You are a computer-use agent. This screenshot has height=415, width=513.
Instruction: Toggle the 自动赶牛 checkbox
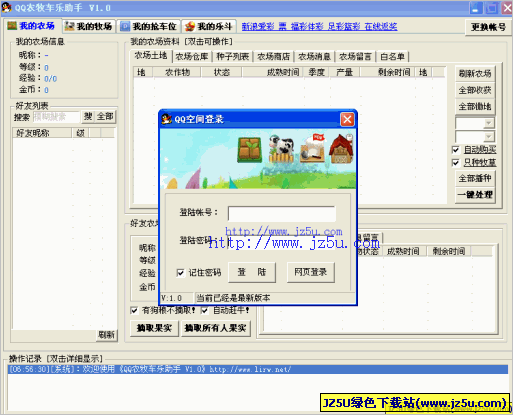pyautogui.click(x=205, y=311)
